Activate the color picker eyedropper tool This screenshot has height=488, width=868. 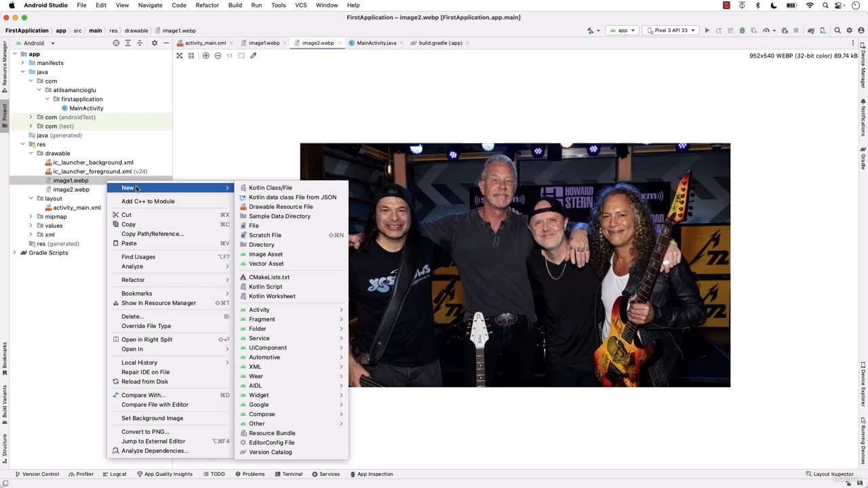pos(254,56)
